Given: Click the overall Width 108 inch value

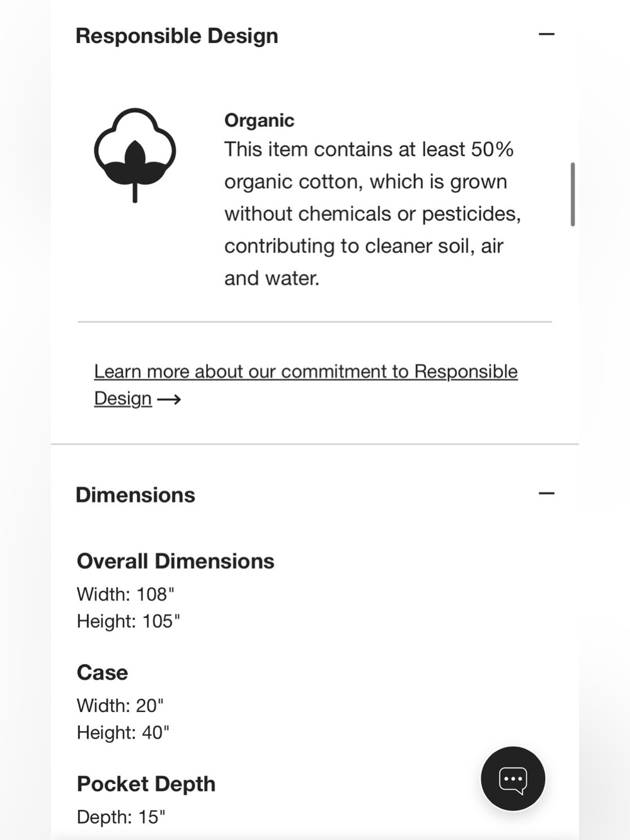Looking at the screenshot, I should coord(125,594).
